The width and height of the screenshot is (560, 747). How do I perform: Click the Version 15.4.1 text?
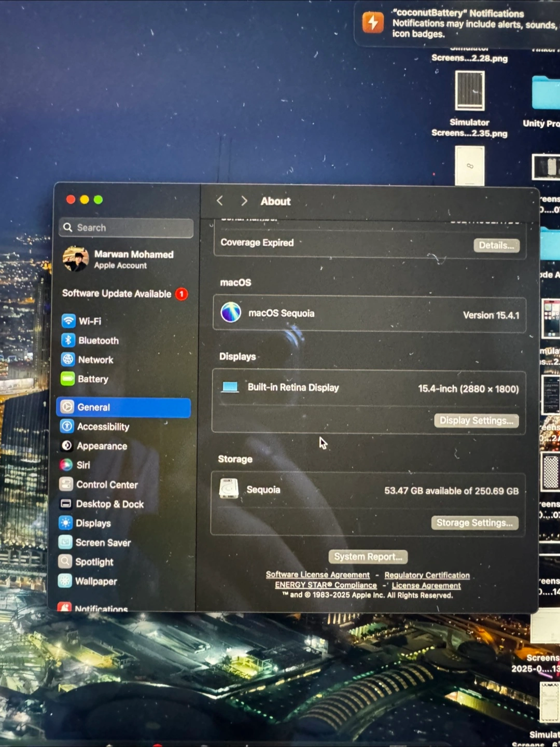[x=491, y=315]
